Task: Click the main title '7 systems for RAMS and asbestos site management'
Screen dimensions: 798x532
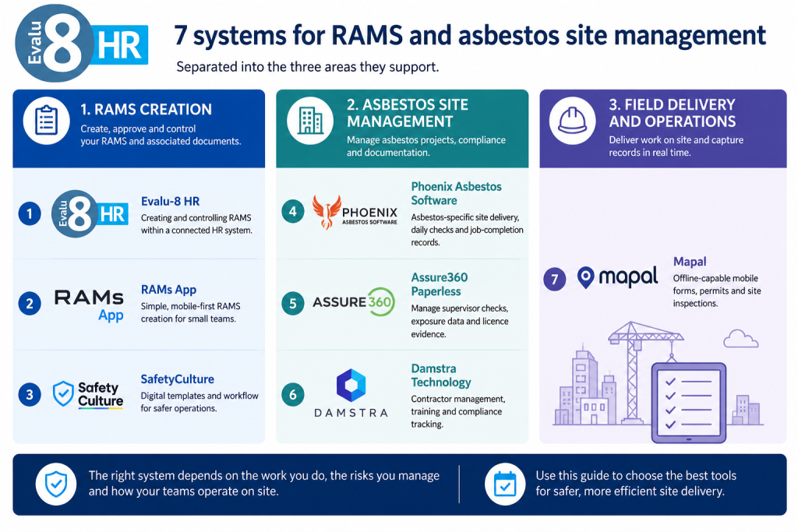Action: pos(470,36)
